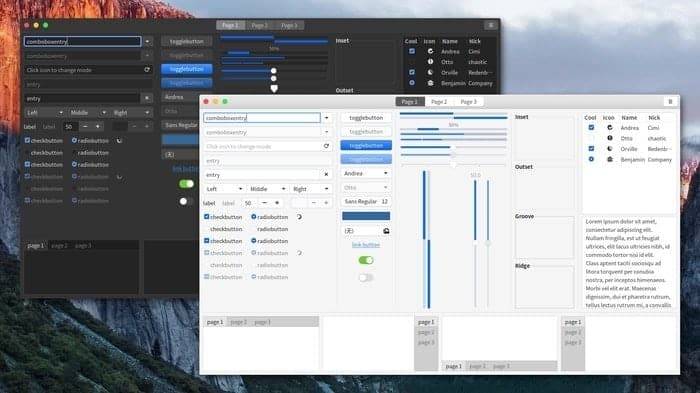
Task: Click the active blue togglebutton in light window
Action: tap(366, 145)
